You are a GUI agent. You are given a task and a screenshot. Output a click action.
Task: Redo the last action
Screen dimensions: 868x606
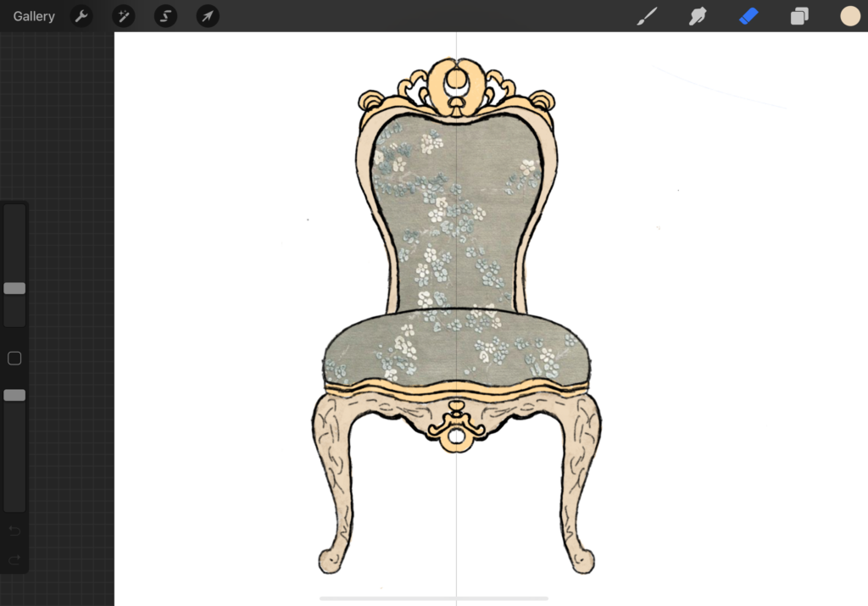click(14, 559)
